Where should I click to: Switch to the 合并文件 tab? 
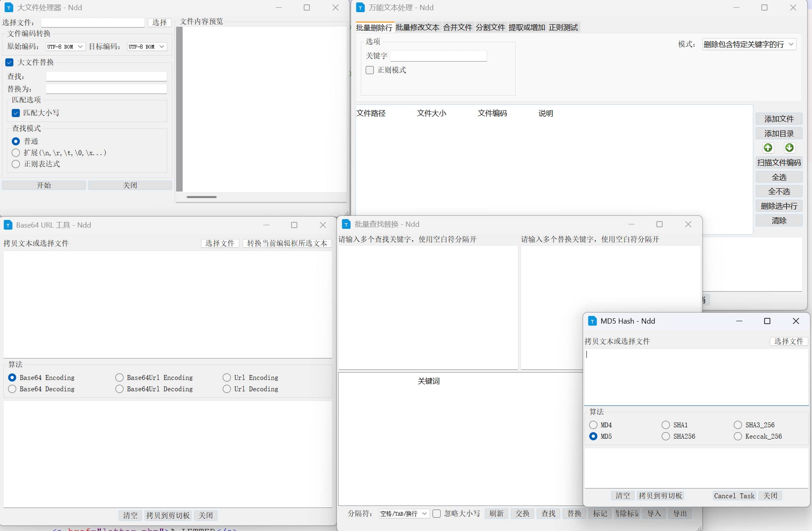pos(458,28)
